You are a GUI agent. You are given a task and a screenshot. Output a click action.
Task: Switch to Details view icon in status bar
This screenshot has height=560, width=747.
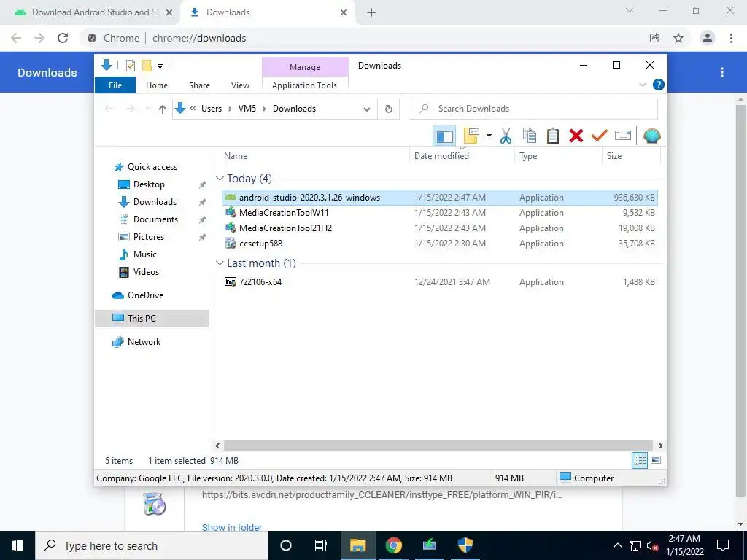click(x=640, y=460)
